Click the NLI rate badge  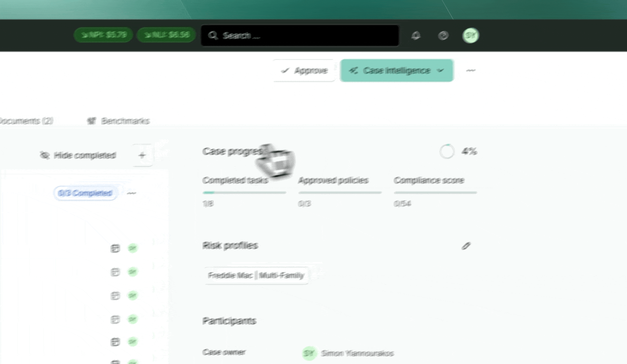(x=167, y=35)
